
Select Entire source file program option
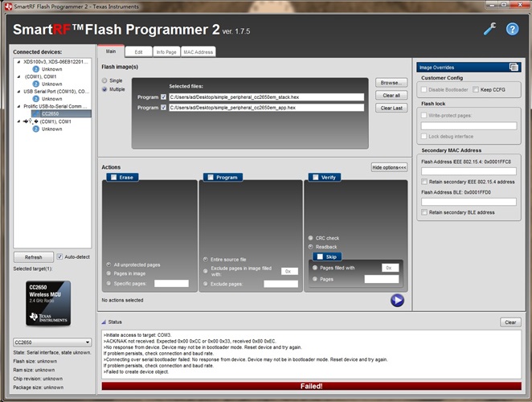click(205, 259)
